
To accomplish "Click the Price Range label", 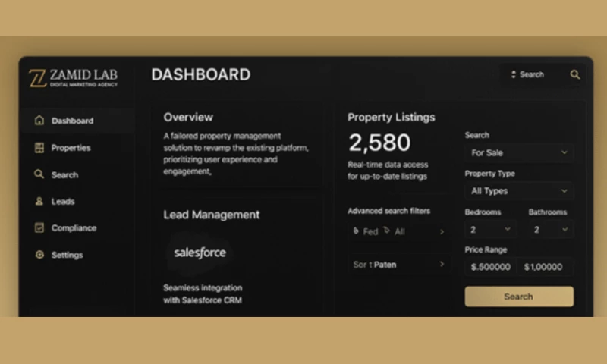I will (486, 250).
